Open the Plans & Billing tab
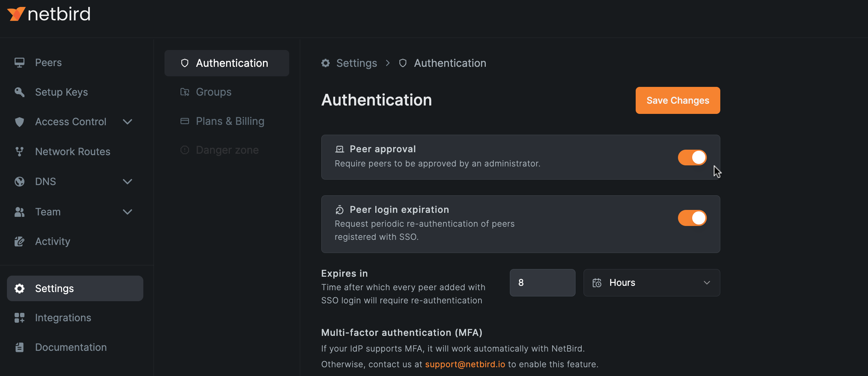The height and width of the screenshot is (376, 868). (230, 121)
